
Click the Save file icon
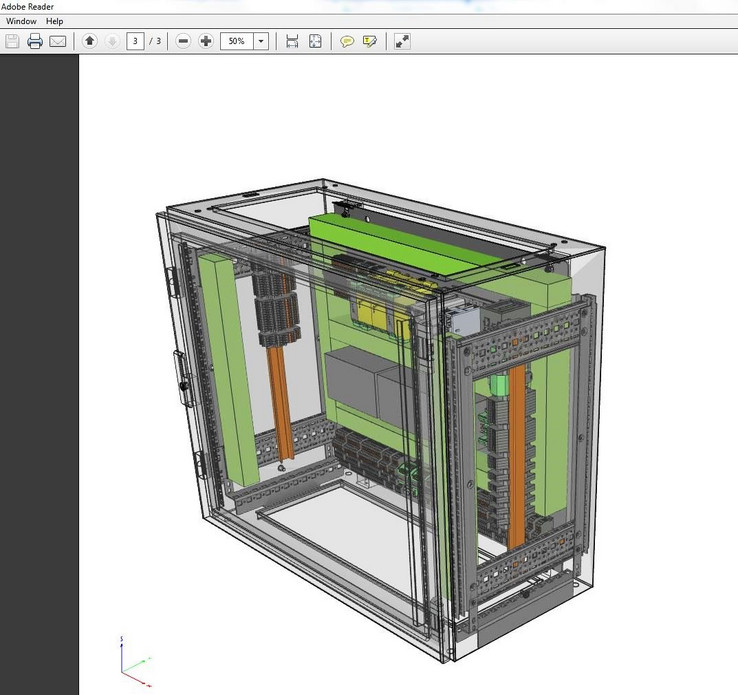(12, 41)
